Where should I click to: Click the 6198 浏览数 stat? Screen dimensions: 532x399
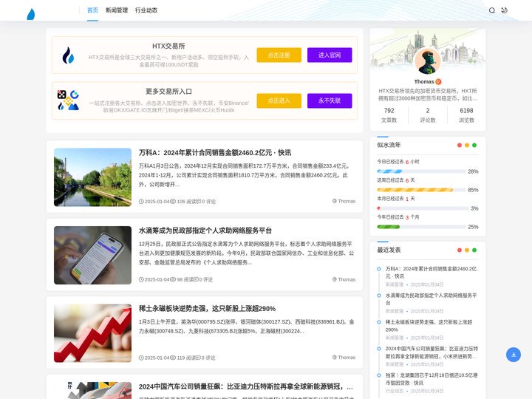[x=466, y=115]
